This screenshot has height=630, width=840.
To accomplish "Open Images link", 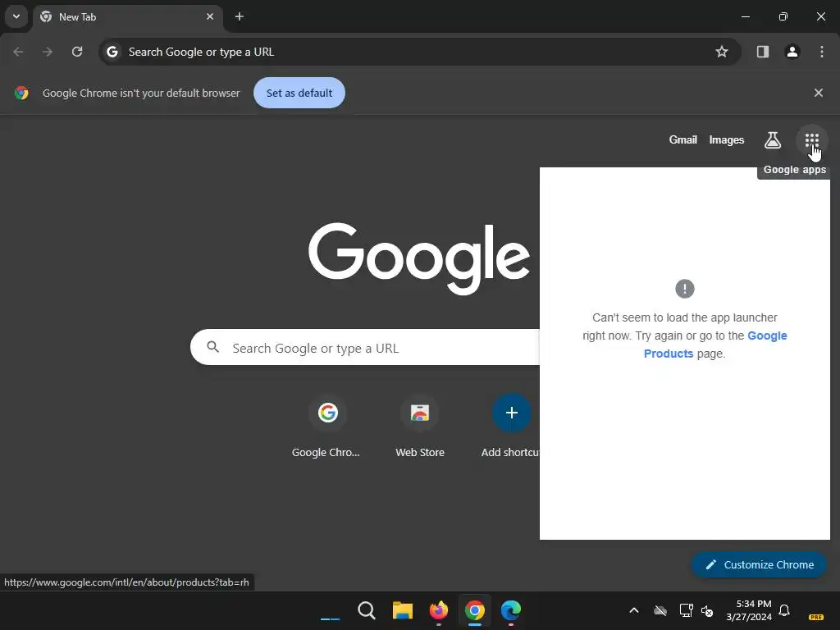I will [727, 139].
